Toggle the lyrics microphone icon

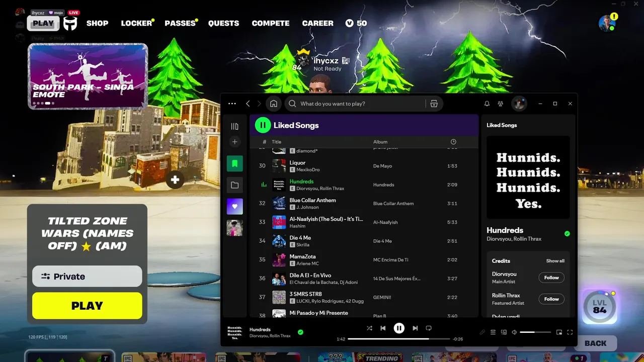tap(482, 332)
